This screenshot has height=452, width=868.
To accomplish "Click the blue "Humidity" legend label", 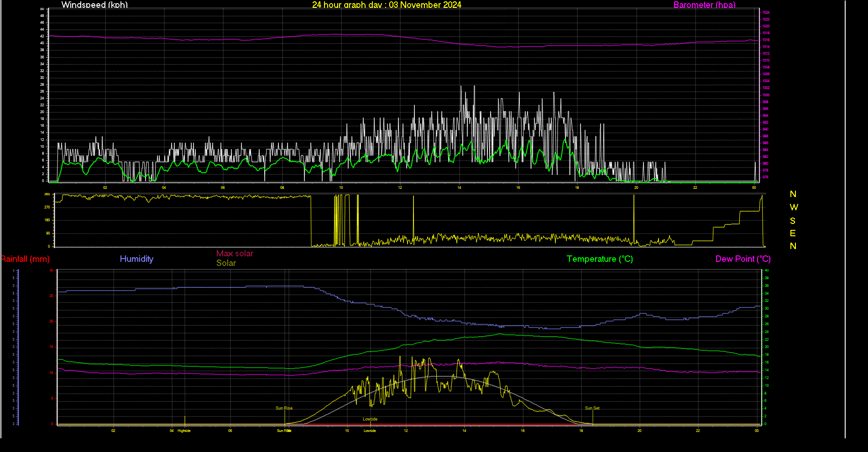I will [136, 259].
